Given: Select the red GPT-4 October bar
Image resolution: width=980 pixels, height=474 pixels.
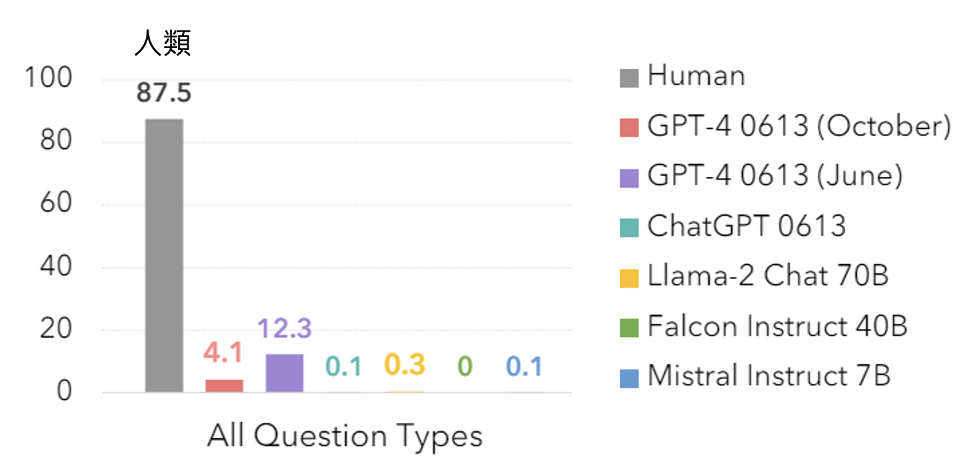Looking at the screenshot, I should point(224,386).
